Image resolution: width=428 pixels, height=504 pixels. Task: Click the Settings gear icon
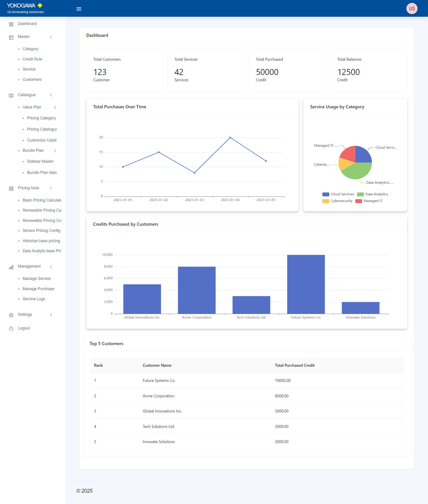point(11,315)
